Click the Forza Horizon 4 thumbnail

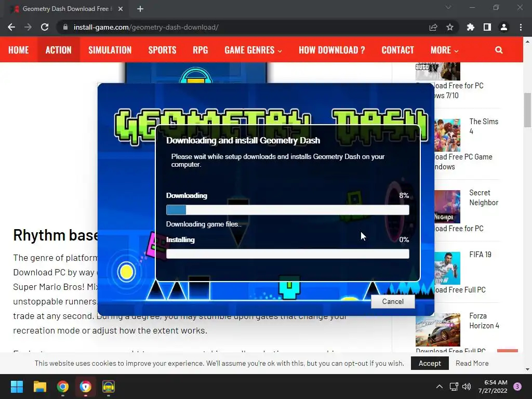pyautogui.click(x=438, y=329)
